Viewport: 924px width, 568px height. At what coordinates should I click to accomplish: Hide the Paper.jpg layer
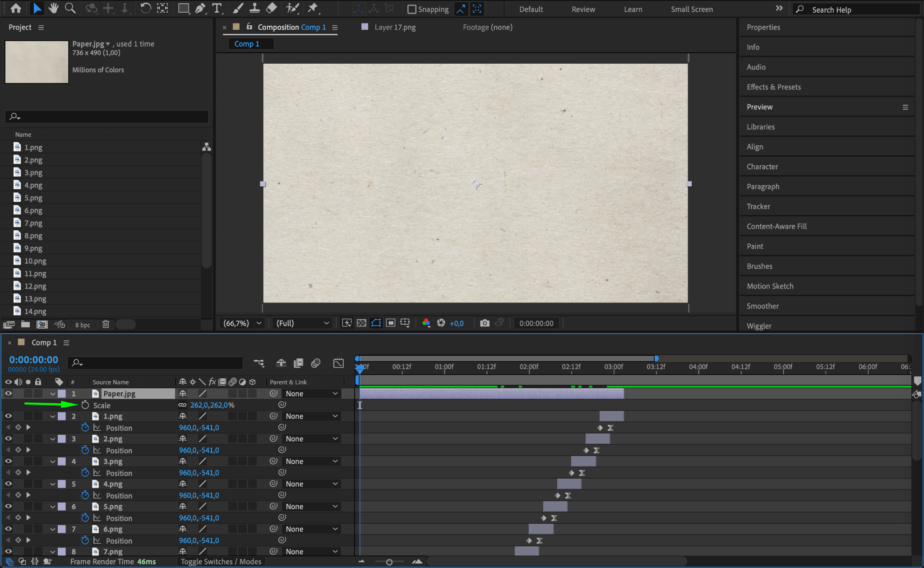pos(8,394)
